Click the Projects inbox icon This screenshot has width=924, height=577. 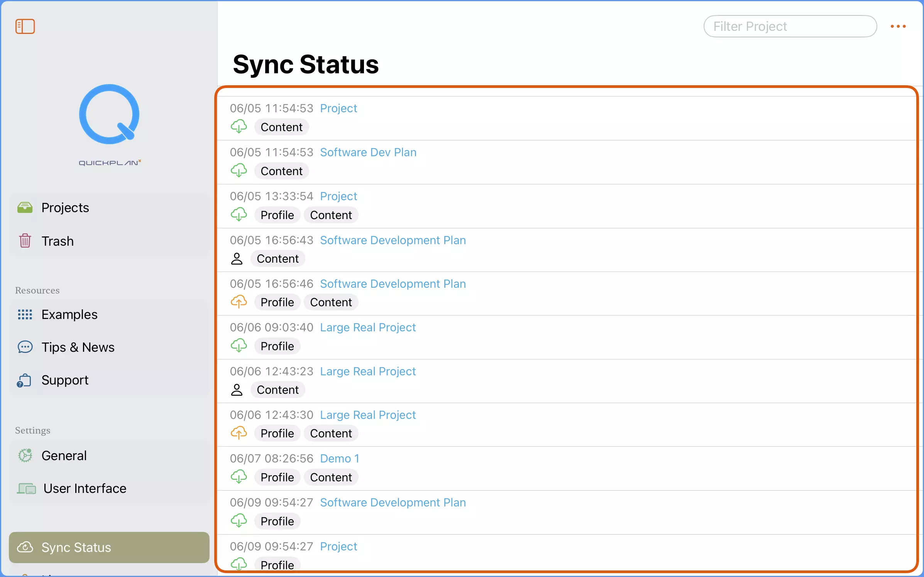[x=25, y=207]
